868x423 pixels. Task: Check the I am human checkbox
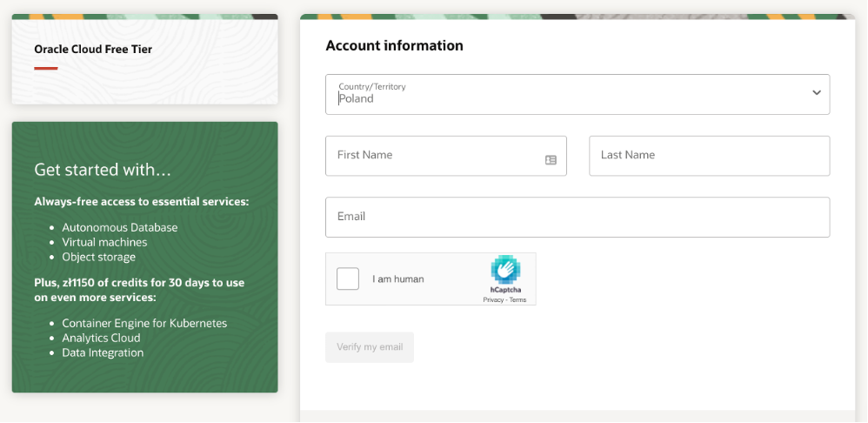point(348,279)
